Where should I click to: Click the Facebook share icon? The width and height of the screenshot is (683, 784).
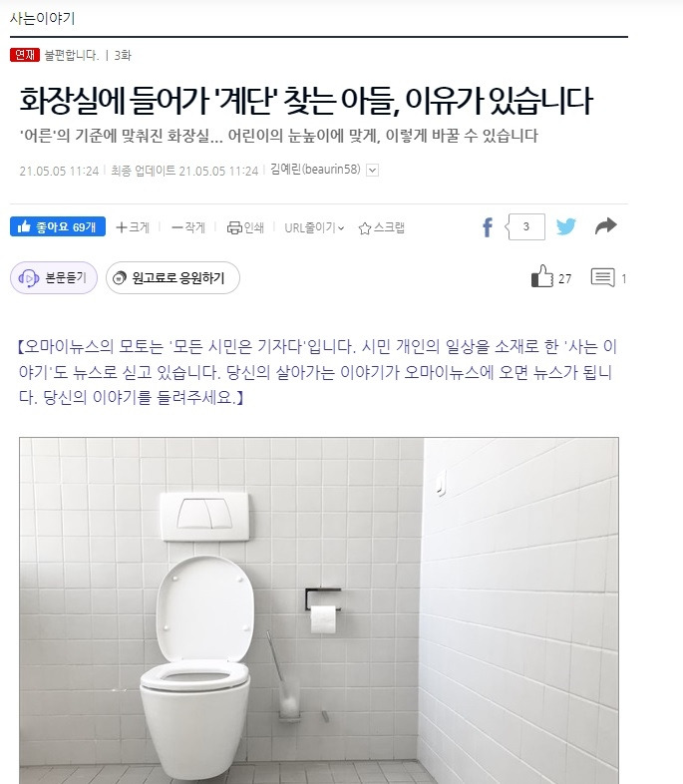click(x=488, y=227)
